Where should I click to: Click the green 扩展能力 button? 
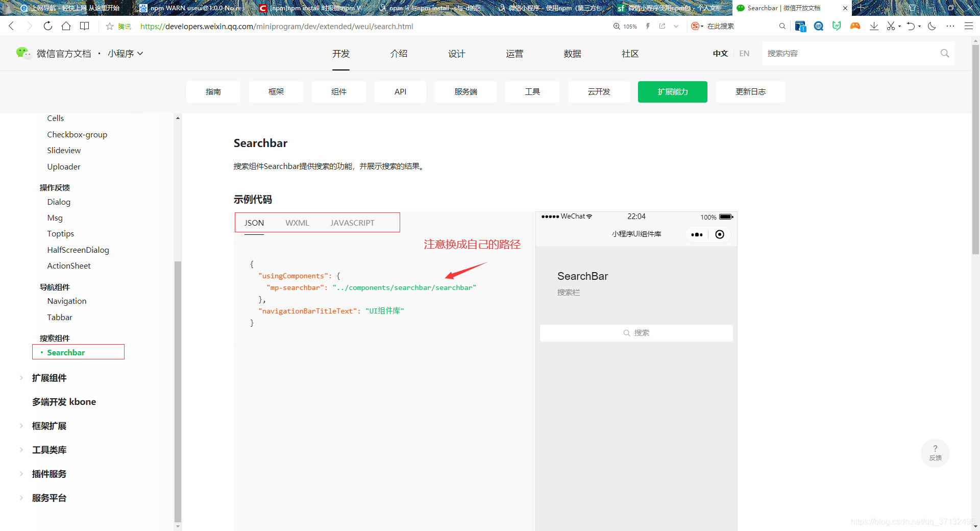[x=672, y=92]
